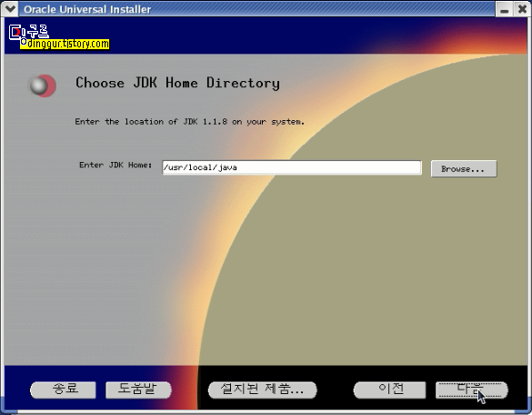The height and width of the screenshot is (415, 532).
Task: Go back with the 이전 button
Action: click(389, 390)
